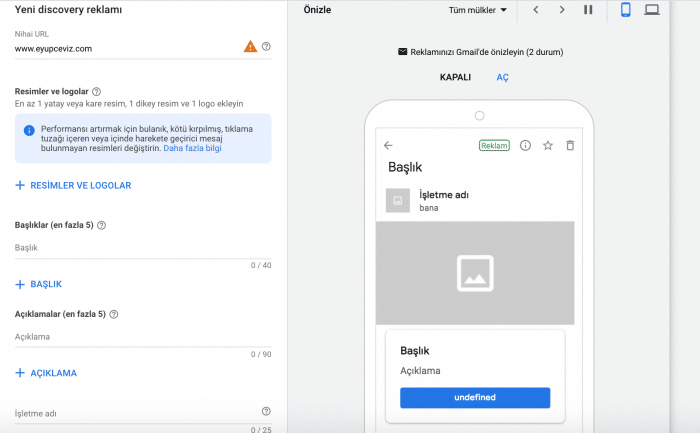This screenshot has height=433, width=700.
Task: Click the warning triangle icon beside URL
Action: 250,47
